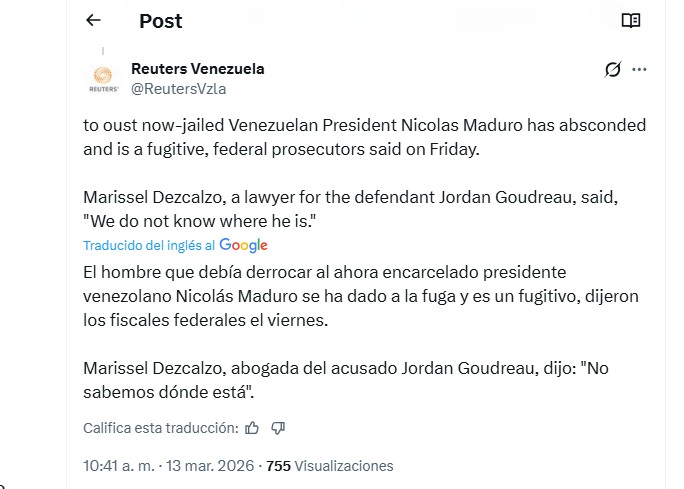Go back using the left arrow
This screenshot has width=684, height=489.
point(93,20)
